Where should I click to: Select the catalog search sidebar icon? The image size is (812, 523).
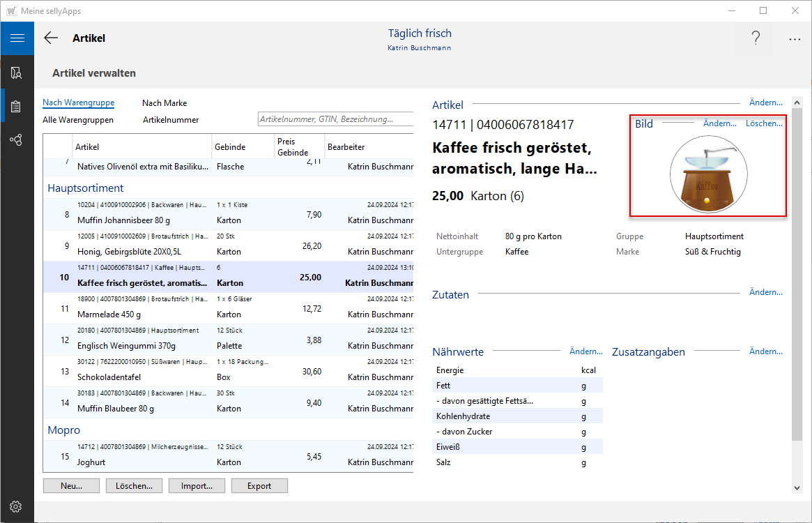17,73
